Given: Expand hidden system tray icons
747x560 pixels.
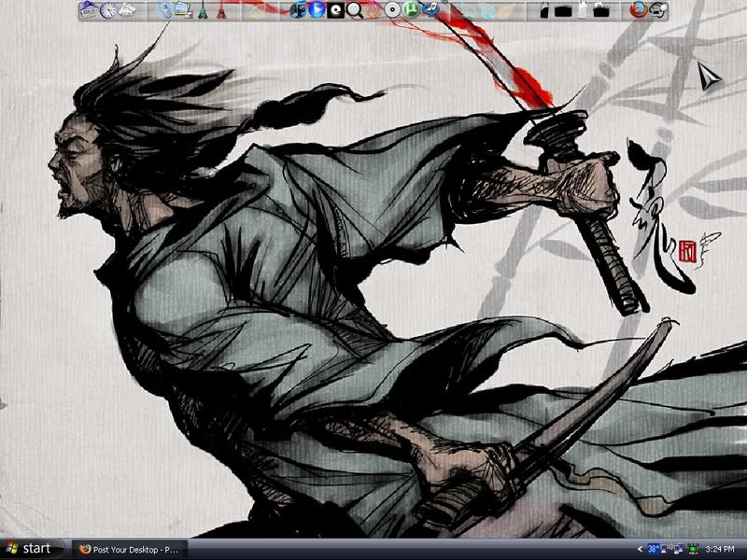Looking at the screenshot, I should (x=640, y=550).
